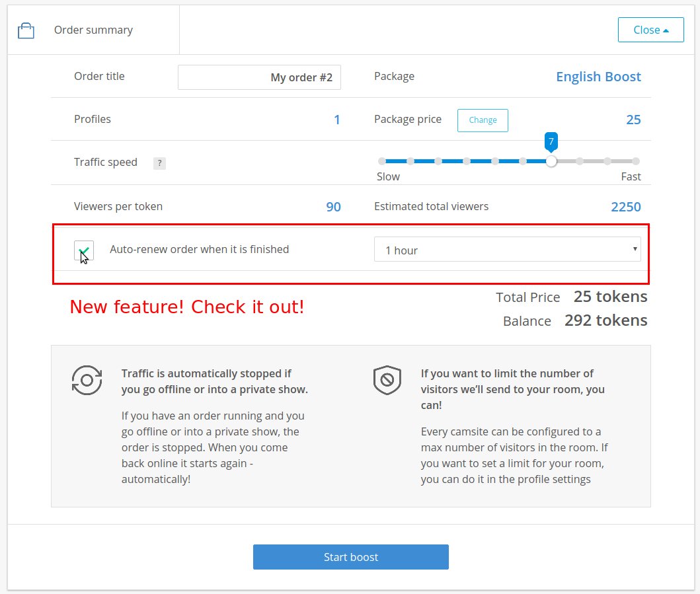Click the Traffic speed label
Screen dimensions: 700x594
point(106,162)
